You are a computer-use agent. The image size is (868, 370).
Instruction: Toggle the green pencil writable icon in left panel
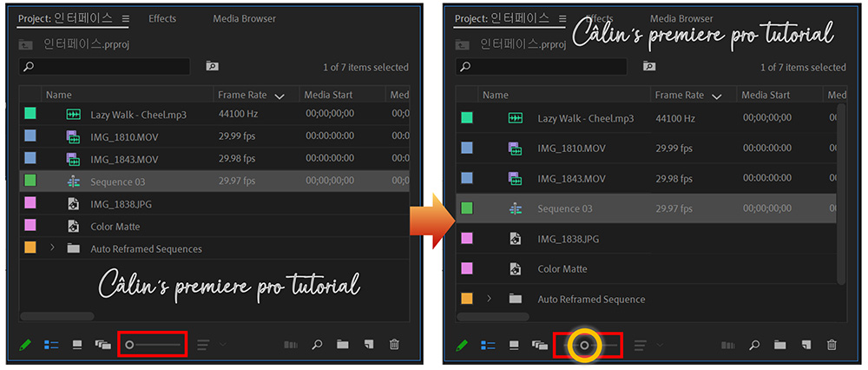click(25, 345)
